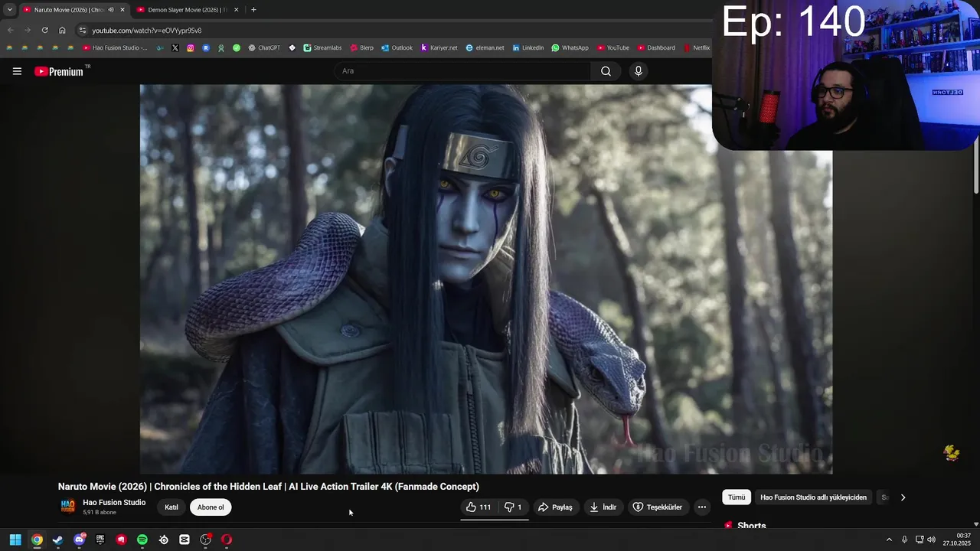This screenshot has height=551, width=980.
Task: Open Steam from taskbar
Action: click(x=57, y=540)
